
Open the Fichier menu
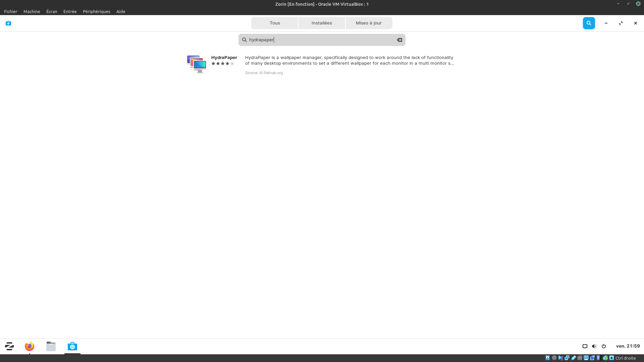pos(10,11)
